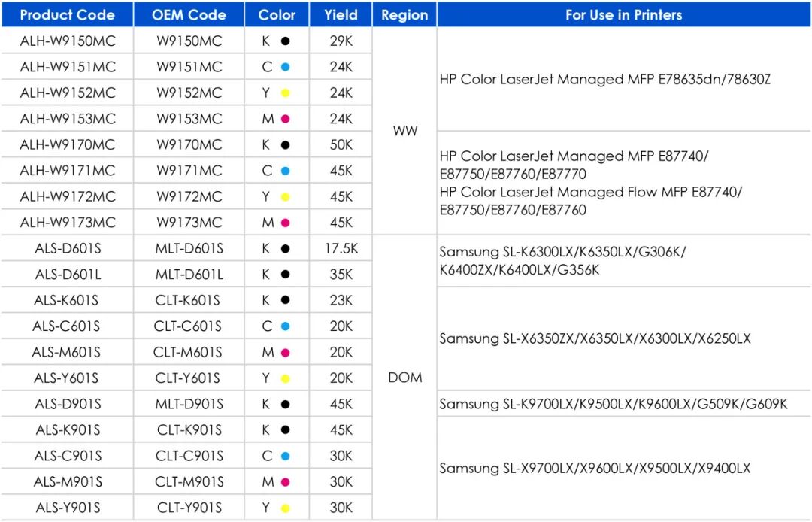Click OEM code CLT-K601S
The width and height of the screenshot is (812, 522).
pos(187,300)
